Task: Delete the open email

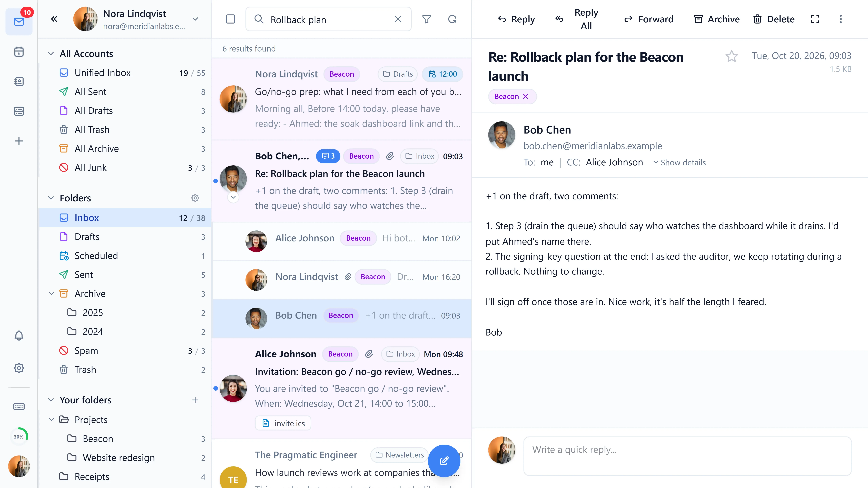Action: (774, 19)
